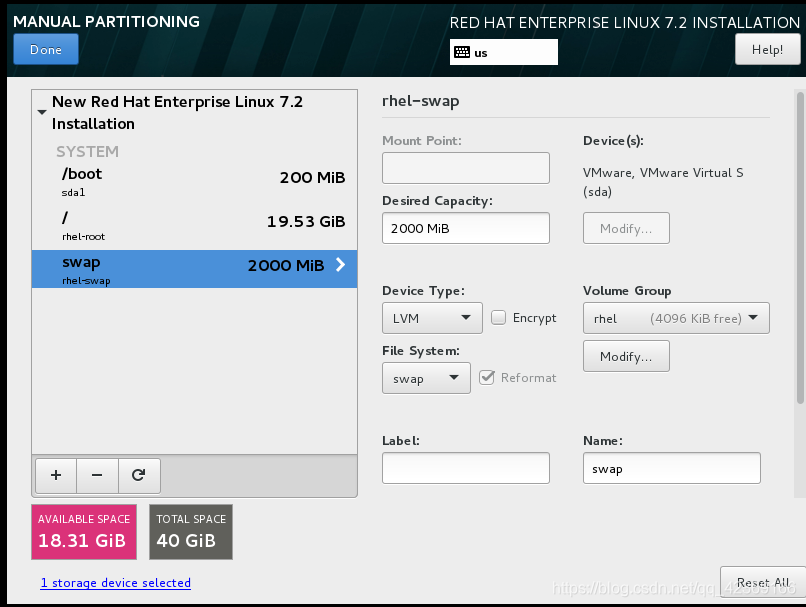Click Modify button under Volume Group

pyautogui.click(x=626, y=356)
